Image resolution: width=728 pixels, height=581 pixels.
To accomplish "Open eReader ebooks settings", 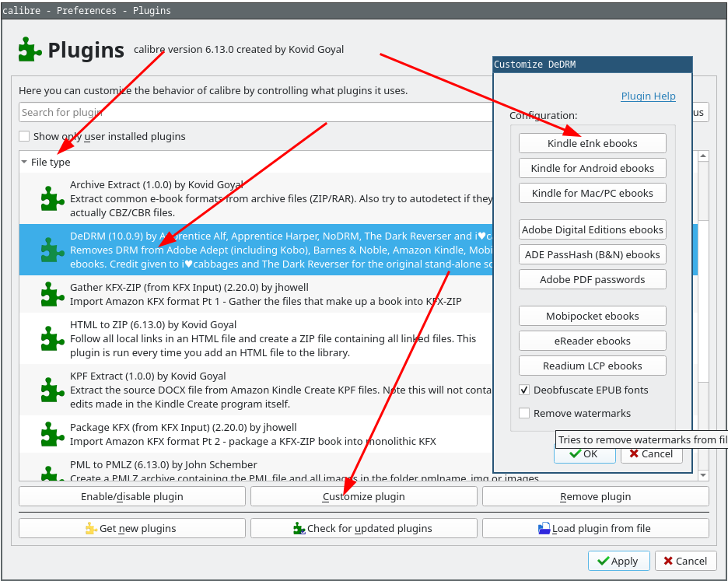I will point(593,341).
